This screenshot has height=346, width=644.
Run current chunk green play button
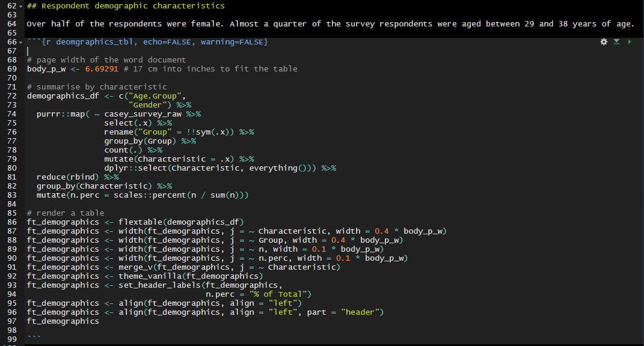[629, 42]
